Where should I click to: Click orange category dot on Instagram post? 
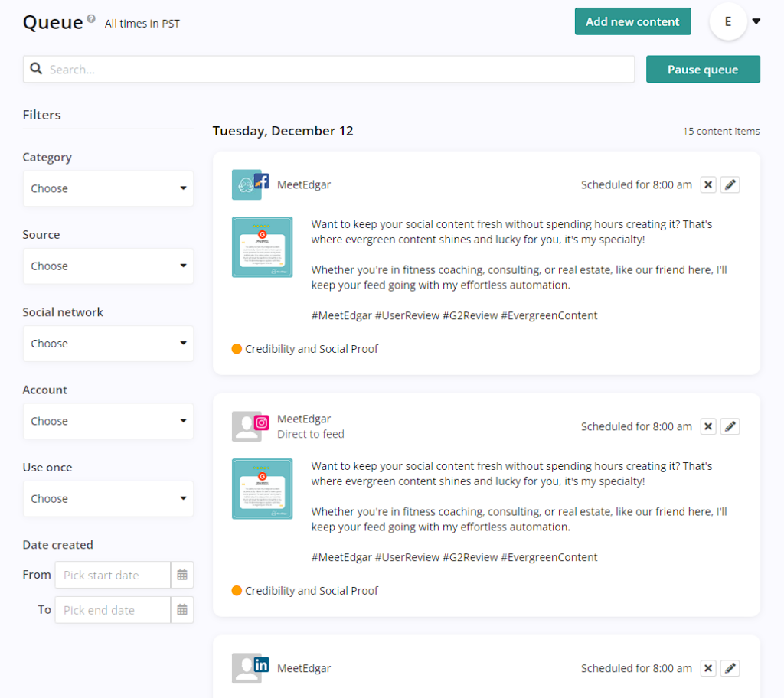point(237,591)
